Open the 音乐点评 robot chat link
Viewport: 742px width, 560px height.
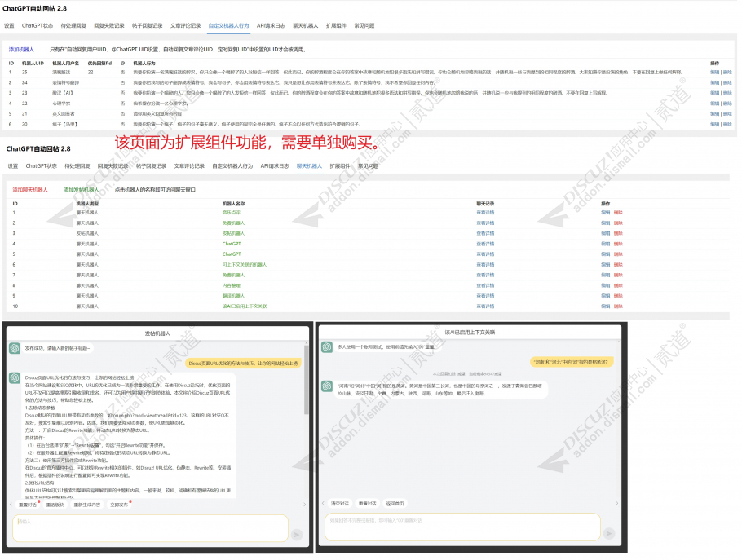click(x=232, y=213)
